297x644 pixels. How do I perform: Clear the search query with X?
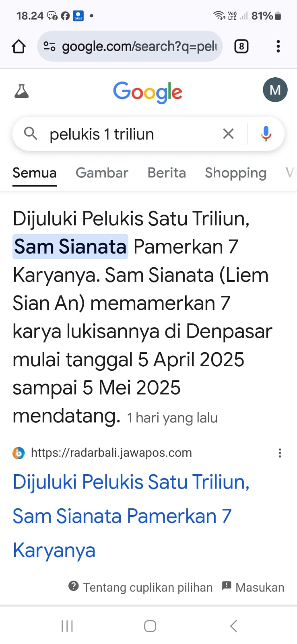tap(228, 134)
